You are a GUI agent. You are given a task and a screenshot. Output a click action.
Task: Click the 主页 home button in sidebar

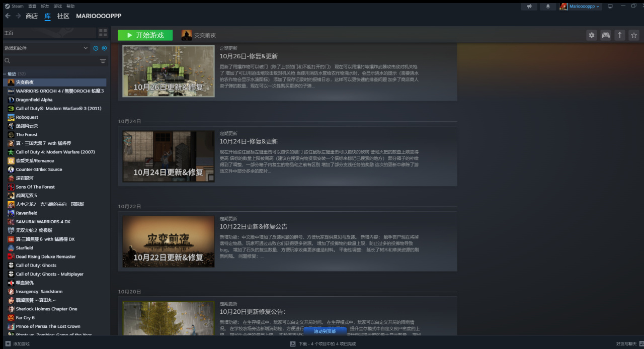(49, 33)
